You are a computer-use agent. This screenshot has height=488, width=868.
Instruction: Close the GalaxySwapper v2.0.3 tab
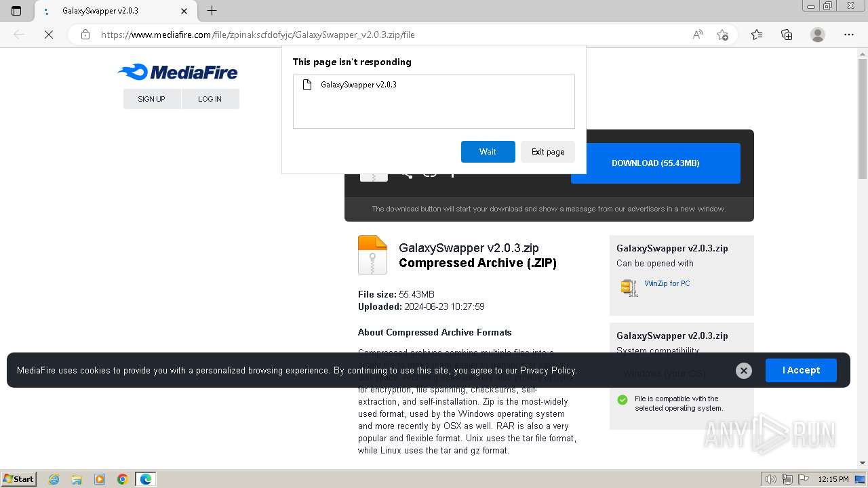[x=184, y=11]
